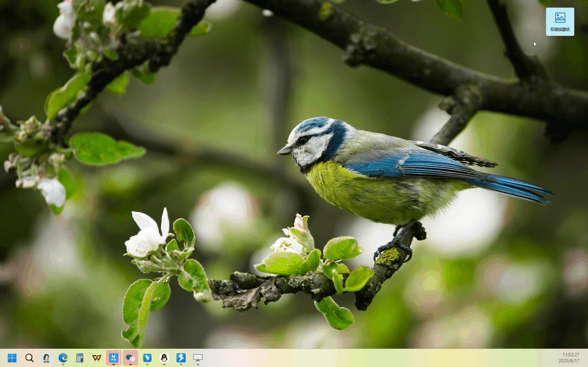This screenshot has height=367, width=588.
Task: Click the 极简换壁纸 desktop widget
Action: (560, 22)
